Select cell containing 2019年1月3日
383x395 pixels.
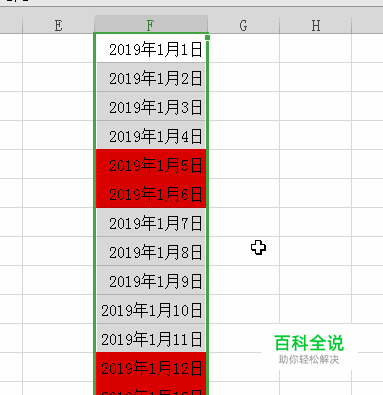point(151,106)
